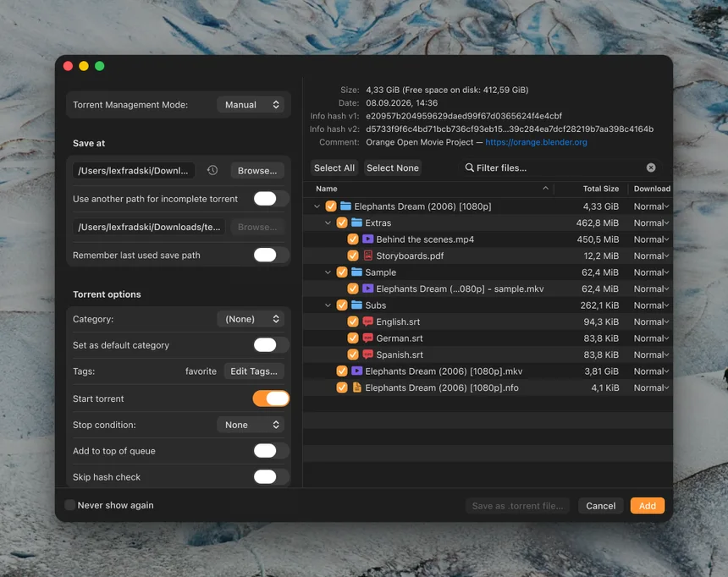The image size is (728, 577).
Task: Click the Cancel button
Action: point(601,506)
